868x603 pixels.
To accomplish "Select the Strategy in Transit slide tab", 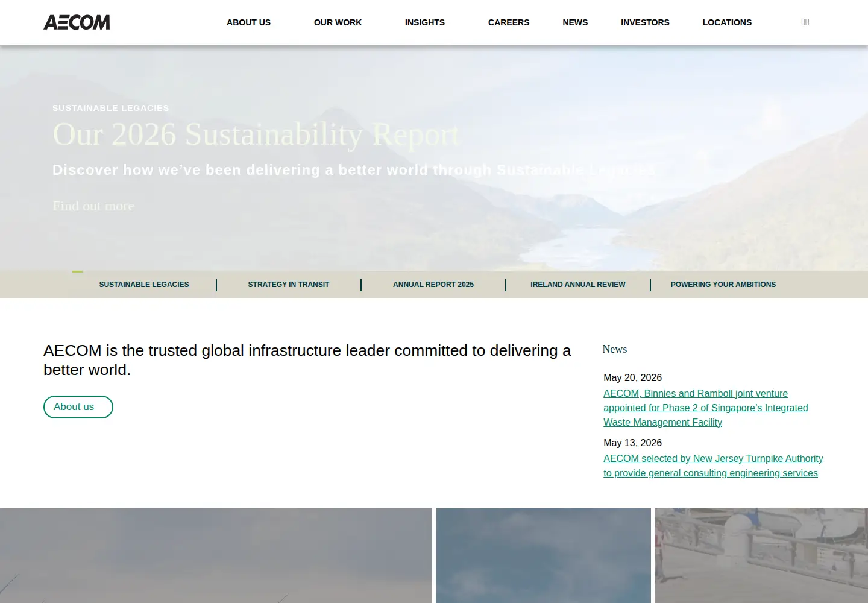I will coord(289,285).
